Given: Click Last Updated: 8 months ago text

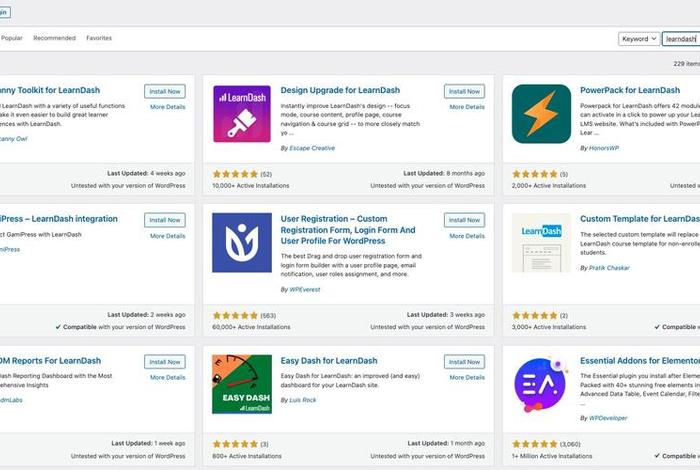Looking at the screenshot, I should [444, 173].
